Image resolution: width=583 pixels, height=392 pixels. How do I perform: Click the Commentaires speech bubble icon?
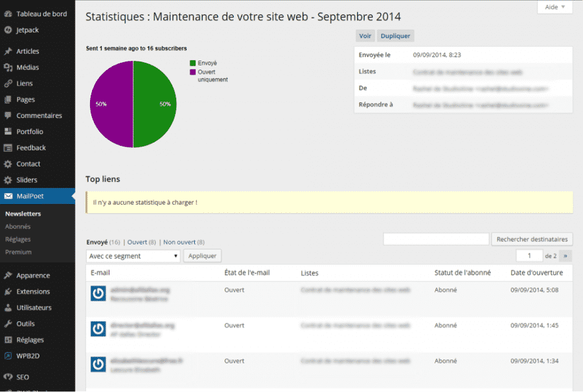point(8,116)
